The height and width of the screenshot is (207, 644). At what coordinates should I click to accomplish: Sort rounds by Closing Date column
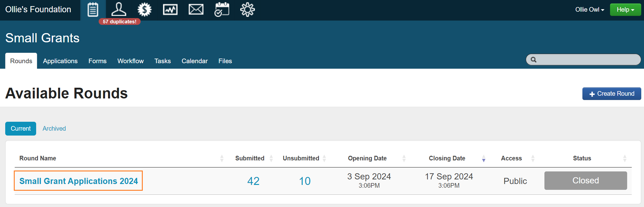coord(447,158)
